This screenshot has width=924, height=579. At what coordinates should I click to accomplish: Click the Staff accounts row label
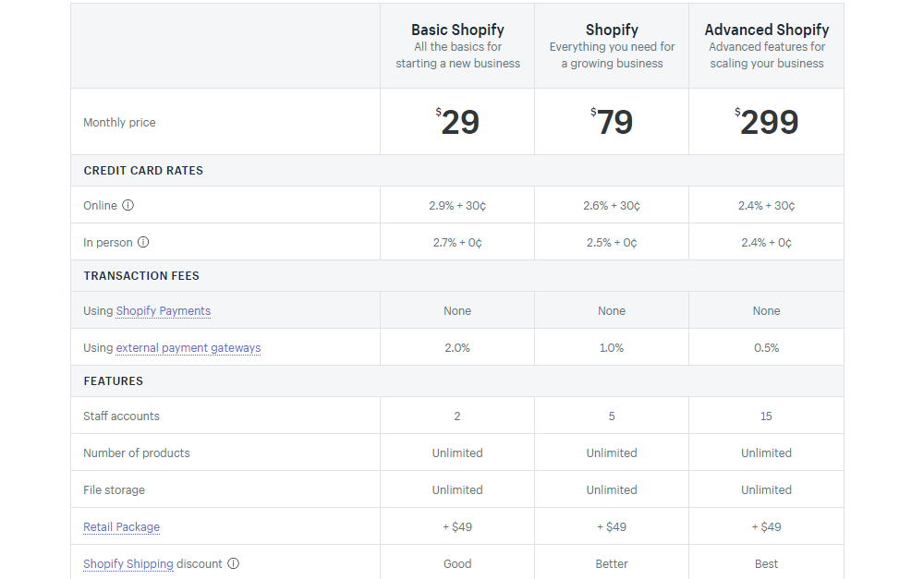[x=121, y=416]
